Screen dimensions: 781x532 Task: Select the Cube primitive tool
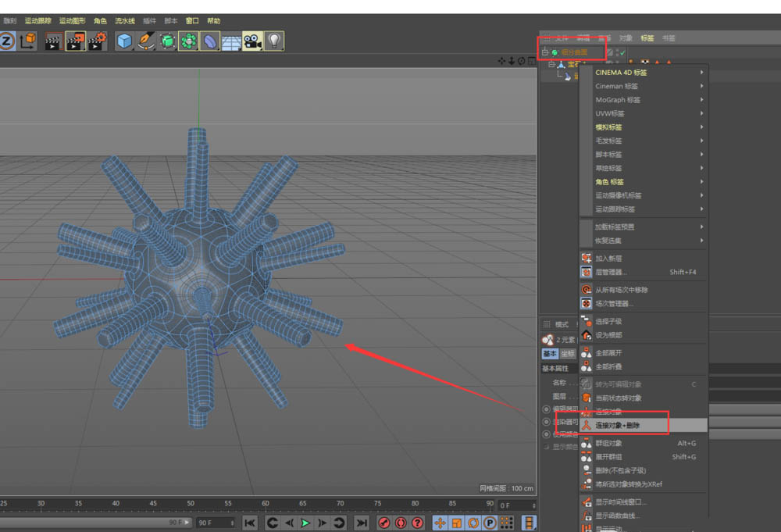[124, 41]
